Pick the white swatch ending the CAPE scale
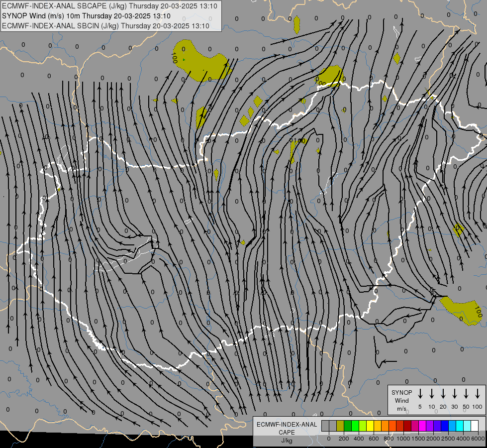The width and height of the screenshot is (487, 448). tap(475, 426)
